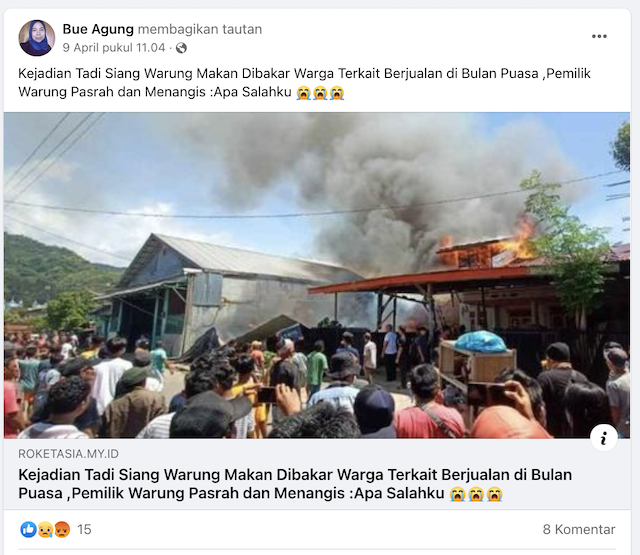The width and height of the screenshot is (640, 555).
Task: Click the post caption text
Action: (x=304, y=82)
